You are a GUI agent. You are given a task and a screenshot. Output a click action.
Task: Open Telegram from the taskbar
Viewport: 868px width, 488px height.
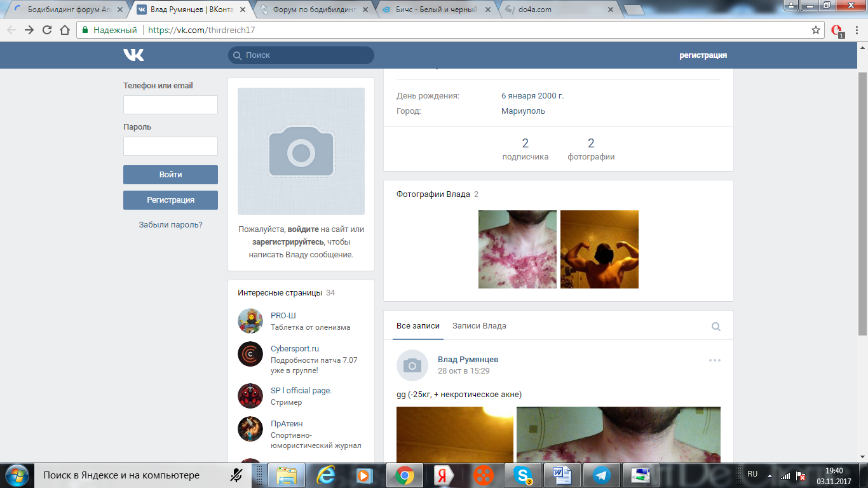601,475
